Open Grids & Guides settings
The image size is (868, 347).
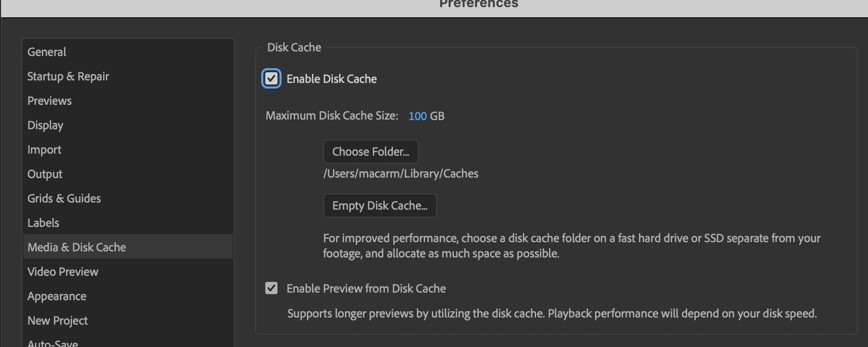(x=64, y=198)
